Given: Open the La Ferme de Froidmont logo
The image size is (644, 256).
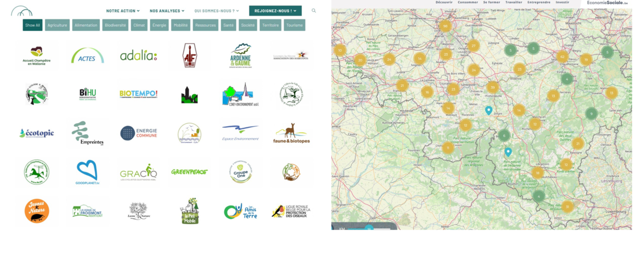Looking at the screenshot, I should coord(87,211).
